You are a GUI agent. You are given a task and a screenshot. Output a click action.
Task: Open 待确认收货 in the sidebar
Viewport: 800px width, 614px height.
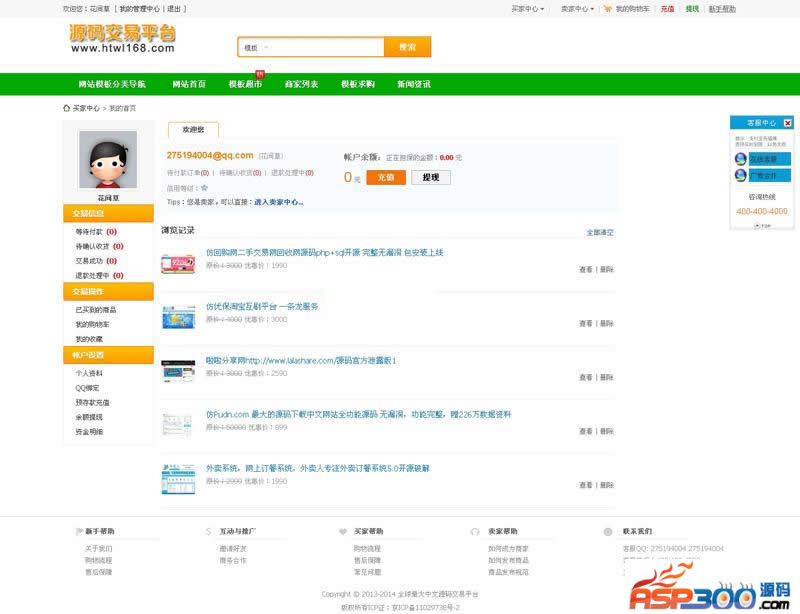99,246
